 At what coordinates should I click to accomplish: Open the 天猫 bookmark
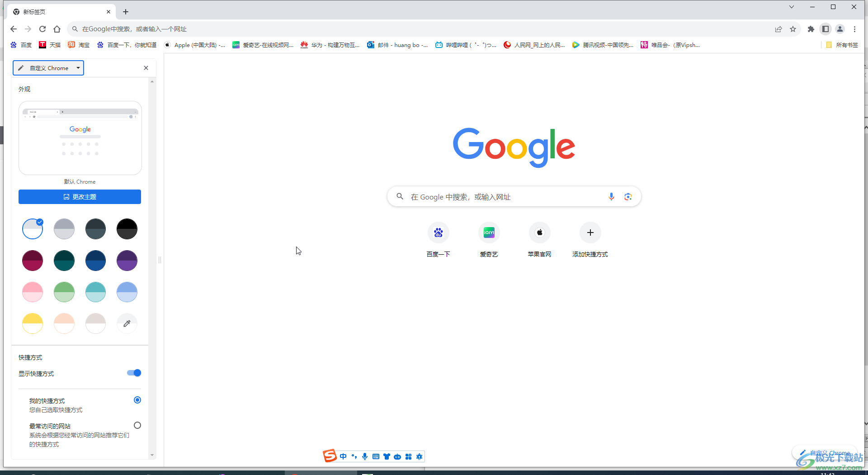pos(50,45)
